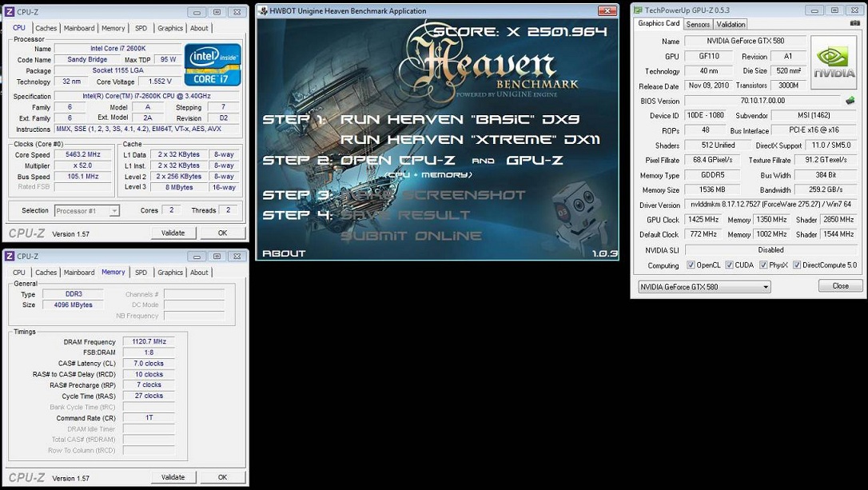Toggle the DirectCompute 5.0 checkbox

[797, 265]
